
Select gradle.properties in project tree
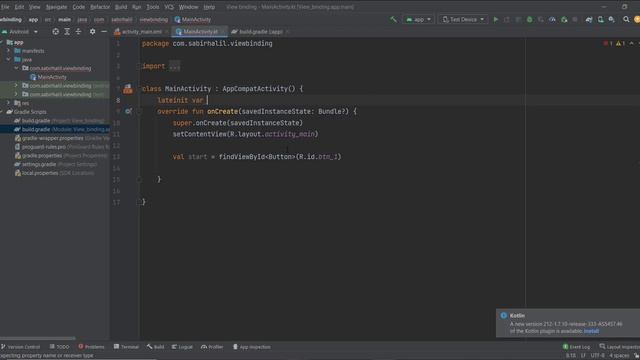pos(42,156)
